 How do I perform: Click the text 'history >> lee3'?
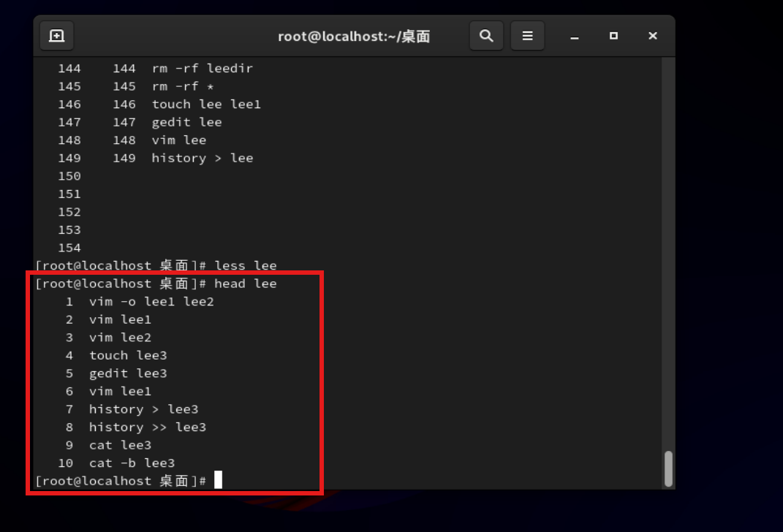[x=147, y=427]
